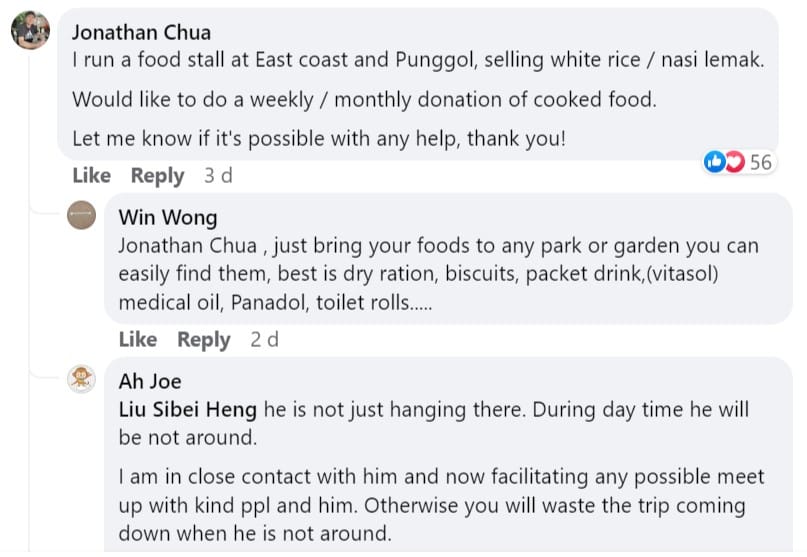Open the 2 d timestamp link
Viewport: 807px width, 557px height.
click(x=265, y=340)
